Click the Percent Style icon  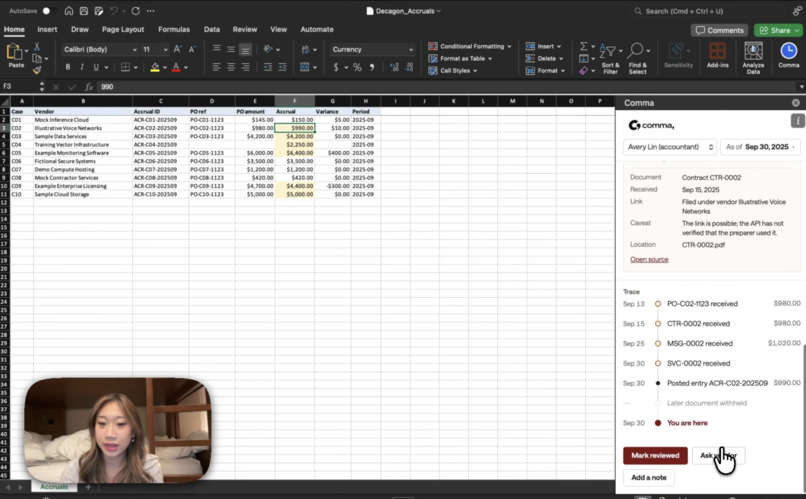click(357, 67)
